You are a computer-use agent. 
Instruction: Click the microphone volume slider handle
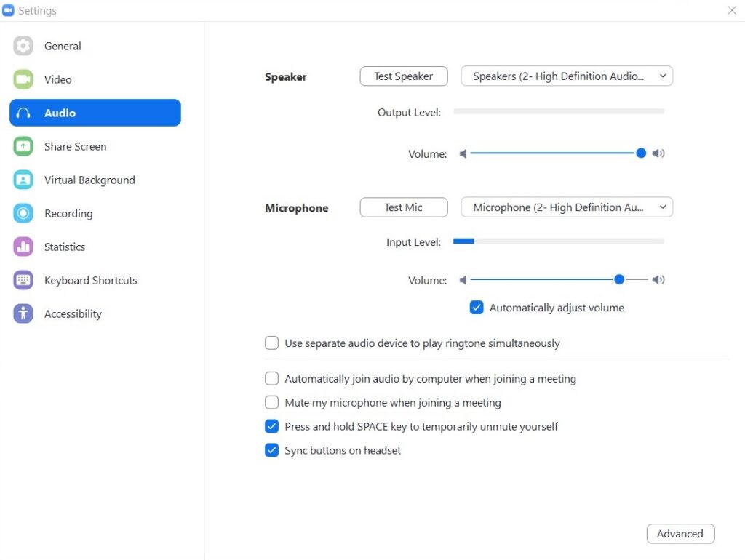tap(619, 279)
